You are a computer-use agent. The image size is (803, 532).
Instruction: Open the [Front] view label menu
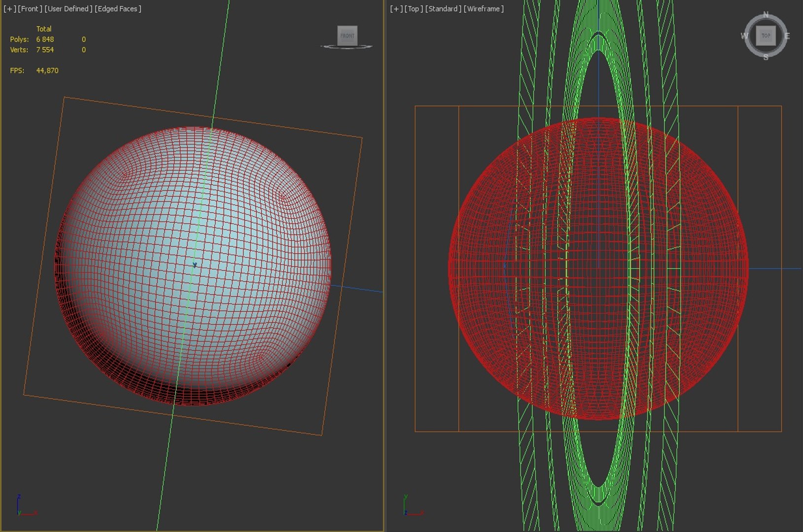tap(30, 9)
